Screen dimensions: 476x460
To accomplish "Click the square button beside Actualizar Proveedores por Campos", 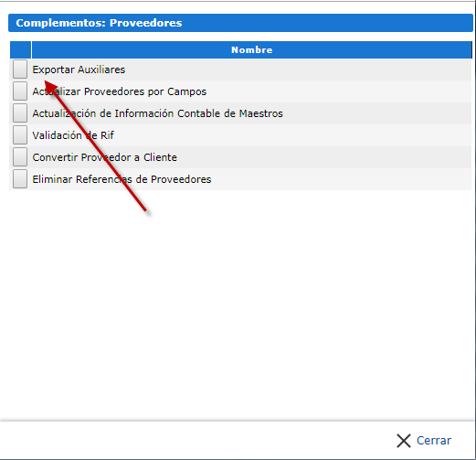I will [x=20, y=91].
